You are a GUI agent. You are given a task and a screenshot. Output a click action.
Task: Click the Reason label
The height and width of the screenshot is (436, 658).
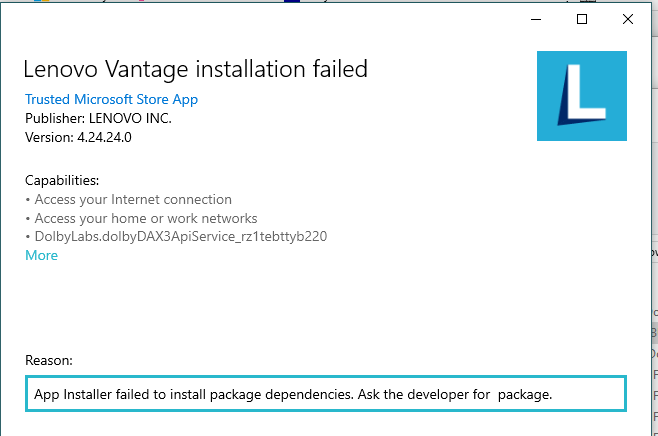49,360
